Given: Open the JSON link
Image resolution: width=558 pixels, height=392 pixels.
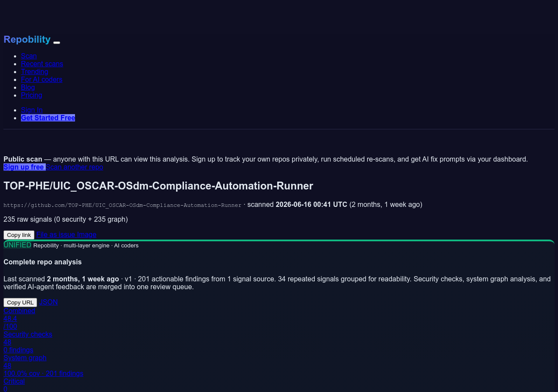Looking at the screenshot, I should pyautogui.click(x=48, y=302).
